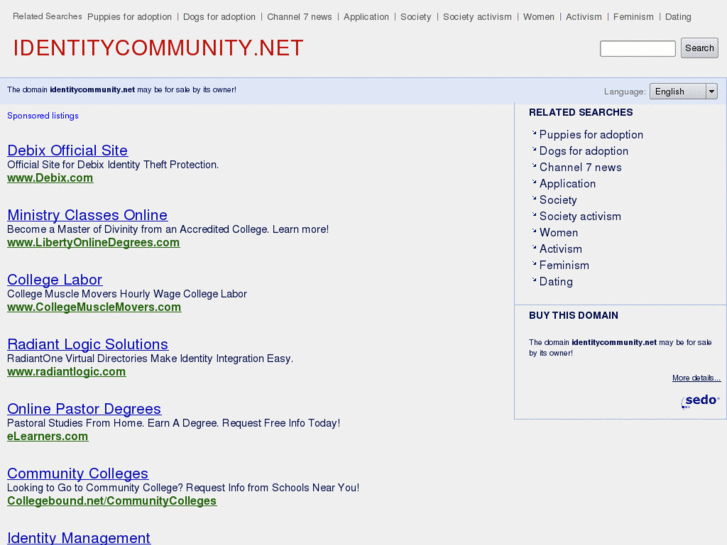Click Sponsored listings label
Image resolution: width=727 pixels, height=545 pixels.
[43, 115]
